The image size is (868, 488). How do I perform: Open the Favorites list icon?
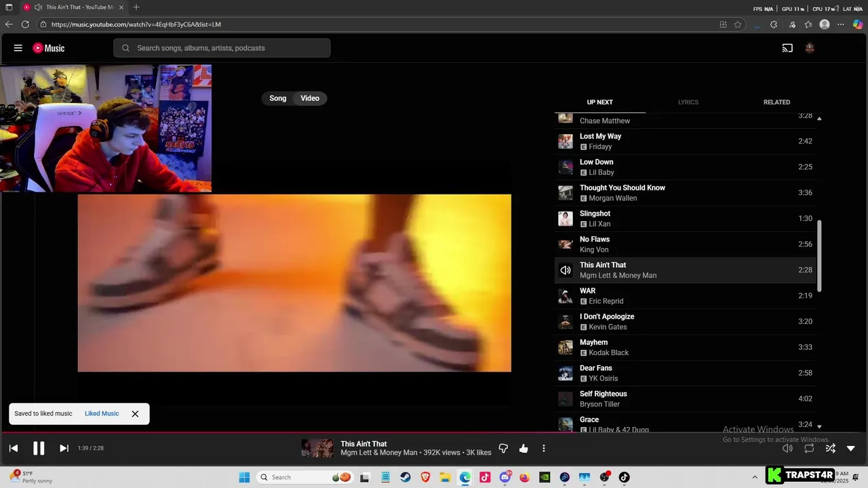808,24
